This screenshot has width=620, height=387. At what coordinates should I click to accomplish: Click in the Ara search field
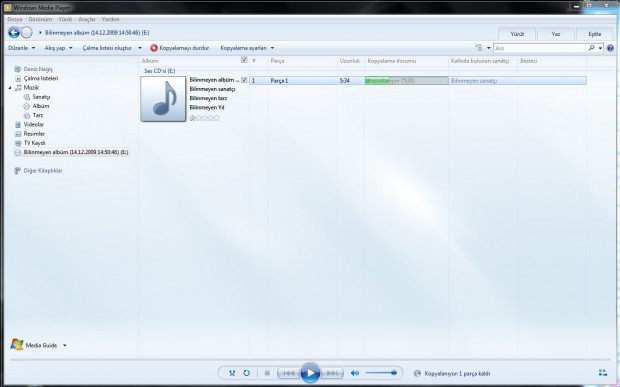click(540, 48)
